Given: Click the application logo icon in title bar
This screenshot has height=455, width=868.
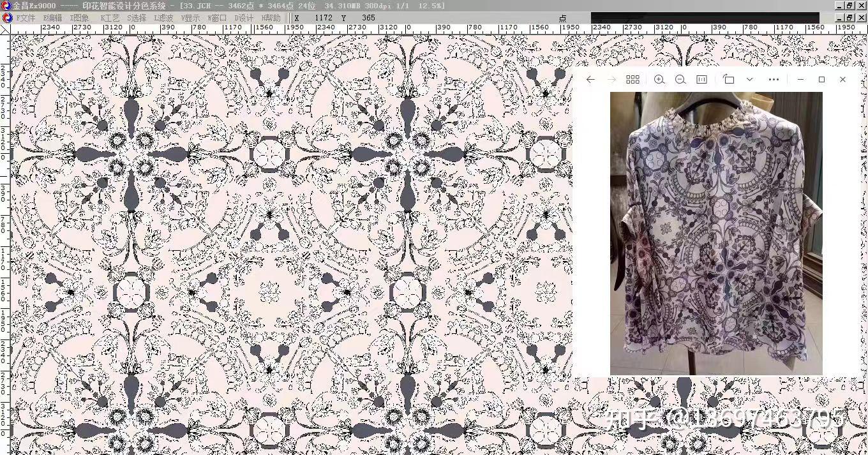Looking at the screenshot, I should click(x=6, y=6).
